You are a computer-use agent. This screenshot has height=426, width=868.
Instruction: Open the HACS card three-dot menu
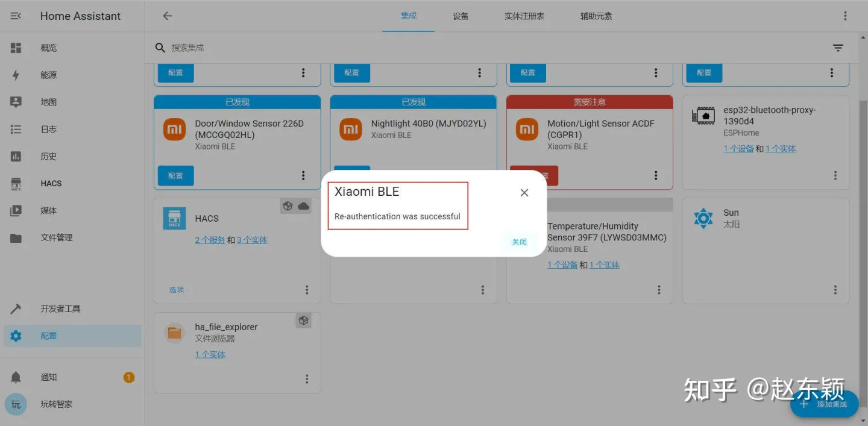tap(307, 290)
